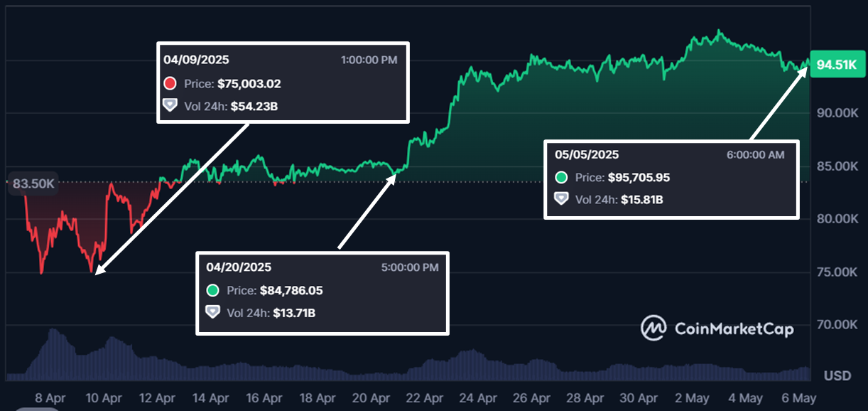Image resolution: width=868 pixels, height=411 pixels.
Task: Click the 85.00K y-axis label
Action: coord(837,166)
